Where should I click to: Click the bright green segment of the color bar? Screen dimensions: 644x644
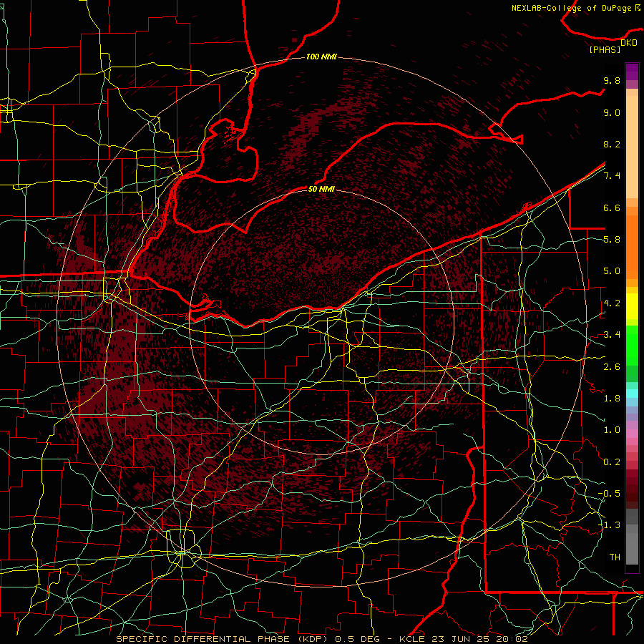pyautogui.click(x=632, y=345)
